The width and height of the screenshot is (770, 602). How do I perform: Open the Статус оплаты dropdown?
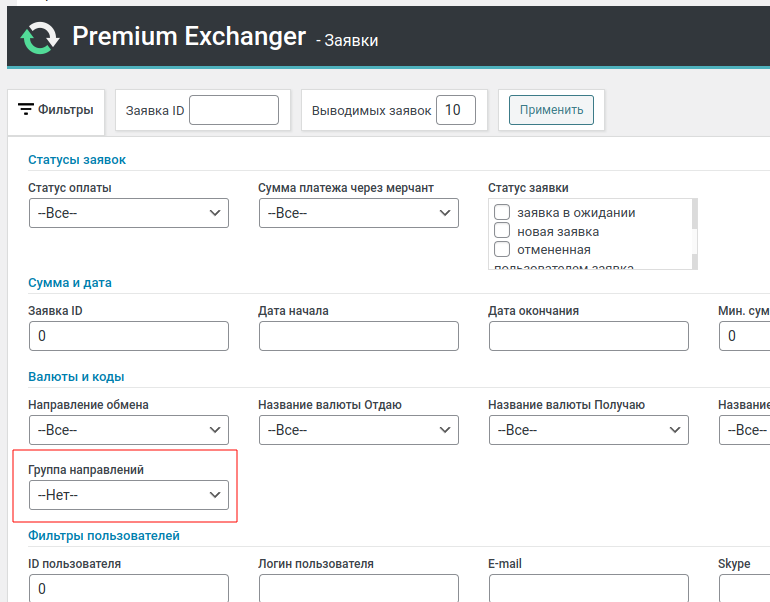(129, 213)
